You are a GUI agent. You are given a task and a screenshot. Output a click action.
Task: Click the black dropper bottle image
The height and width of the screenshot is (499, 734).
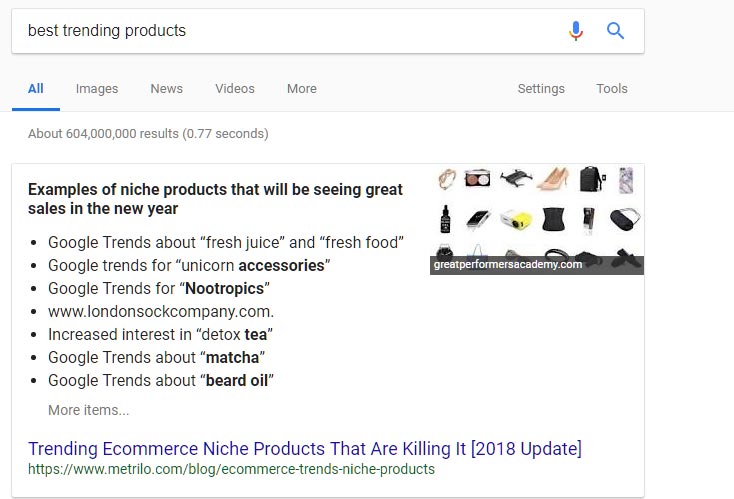[x=446, y=218]
